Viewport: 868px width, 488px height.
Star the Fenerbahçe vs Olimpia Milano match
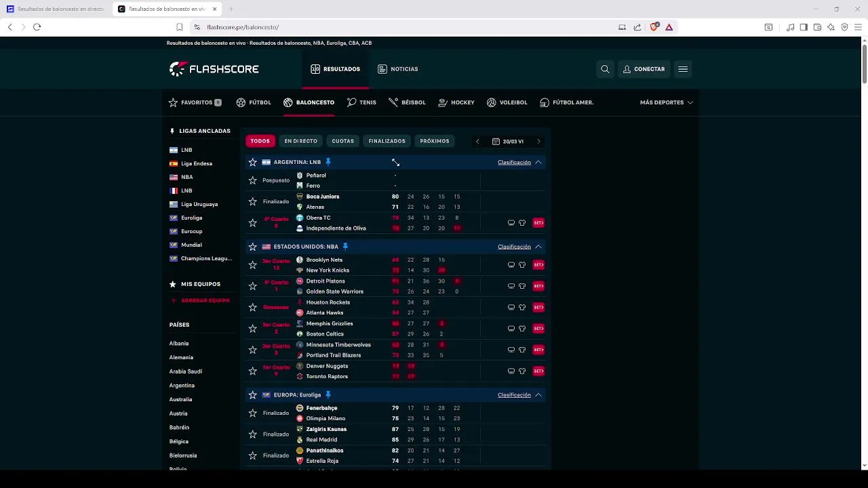coord(253,413)
